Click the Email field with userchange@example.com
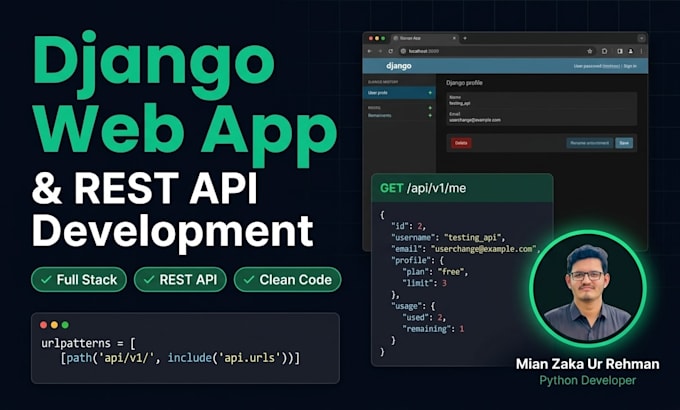680x410 pixels. 542,117
